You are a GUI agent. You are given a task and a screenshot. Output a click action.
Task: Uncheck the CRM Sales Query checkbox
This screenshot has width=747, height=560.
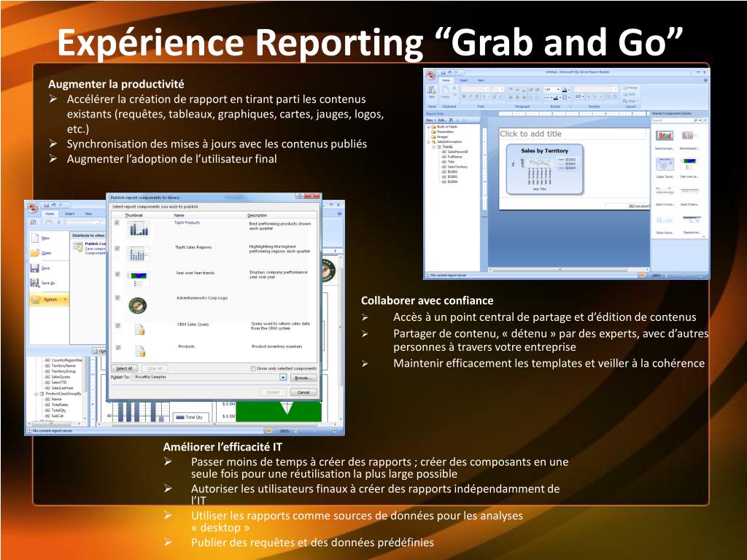pos(117,325)
